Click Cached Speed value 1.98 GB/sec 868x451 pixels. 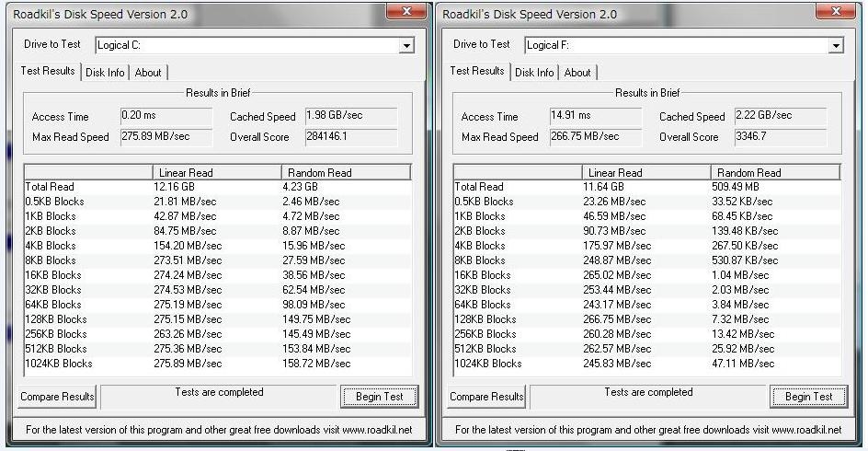coord(351,115)
